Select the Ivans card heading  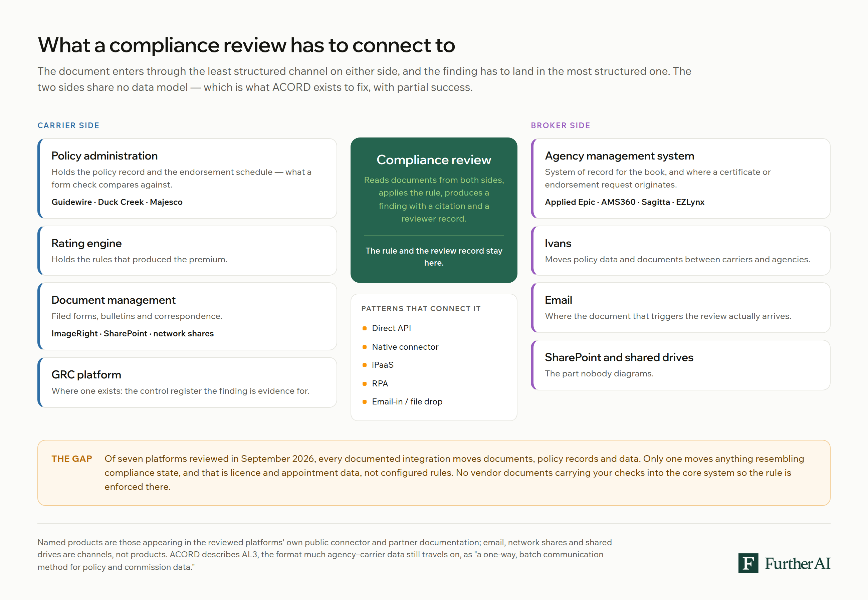point(558,243)
